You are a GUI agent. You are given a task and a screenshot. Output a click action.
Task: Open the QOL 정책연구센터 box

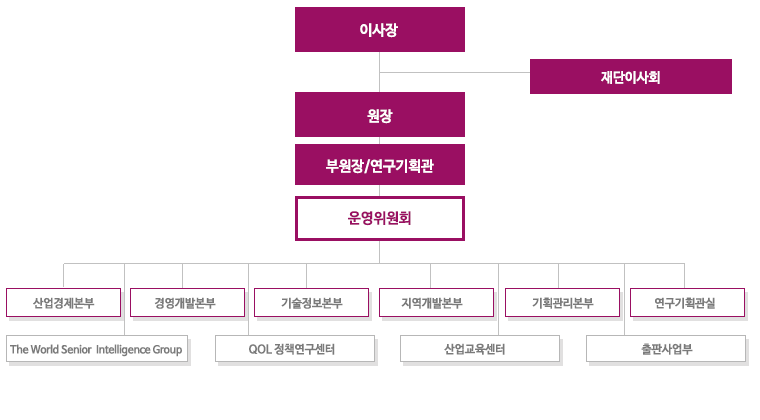pyautogui.click(x=295, y=349)
